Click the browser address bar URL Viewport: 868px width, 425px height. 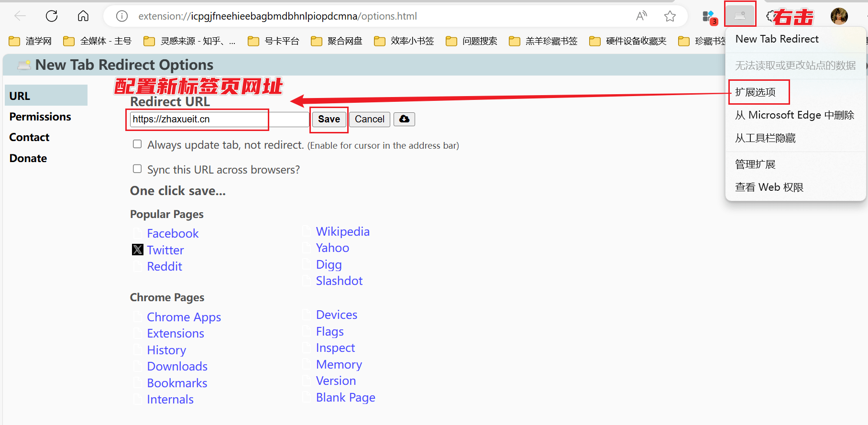tap(277, 16)
